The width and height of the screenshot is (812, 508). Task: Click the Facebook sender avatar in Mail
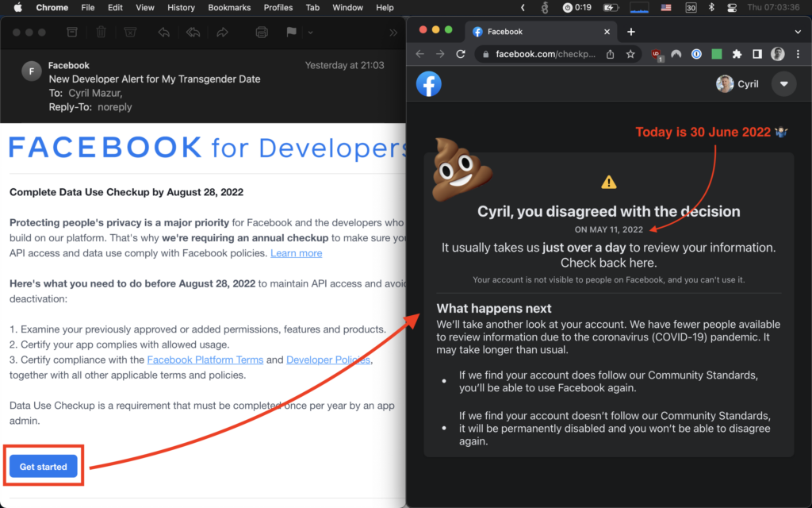(32, 71)
